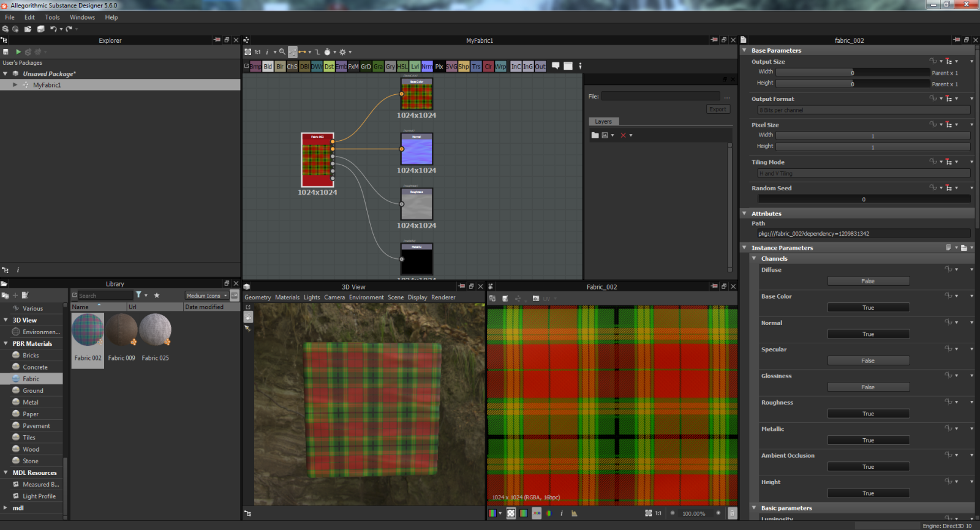Screen dimensions: 980x530
Task: Collapse the Instance Parameters section
Action: (x=744, y=248)
